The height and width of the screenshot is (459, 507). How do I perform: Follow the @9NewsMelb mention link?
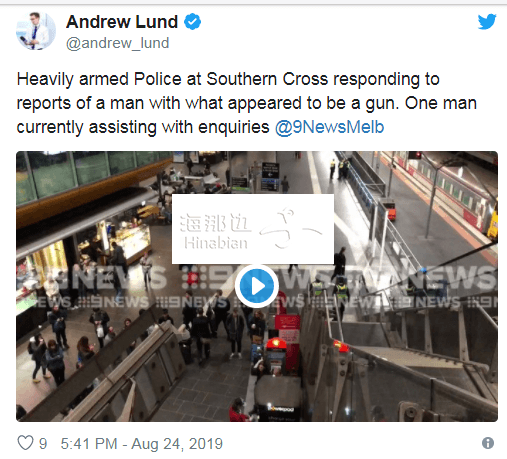(330, 127)
